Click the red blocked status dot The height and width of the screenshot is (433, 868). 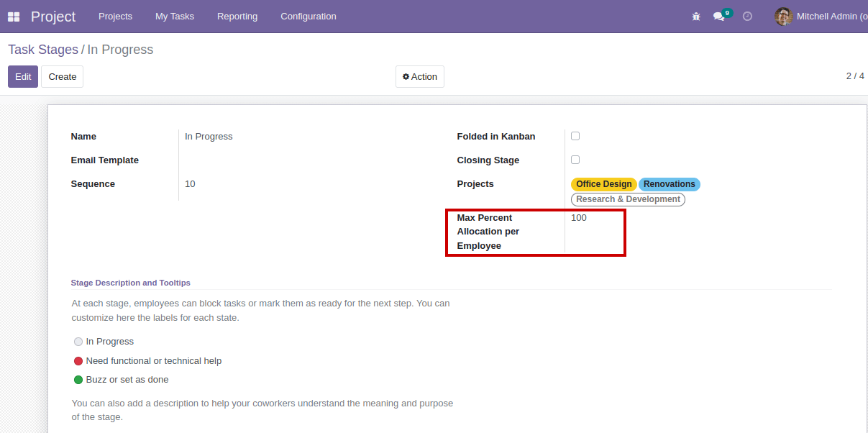pos(78,361)
